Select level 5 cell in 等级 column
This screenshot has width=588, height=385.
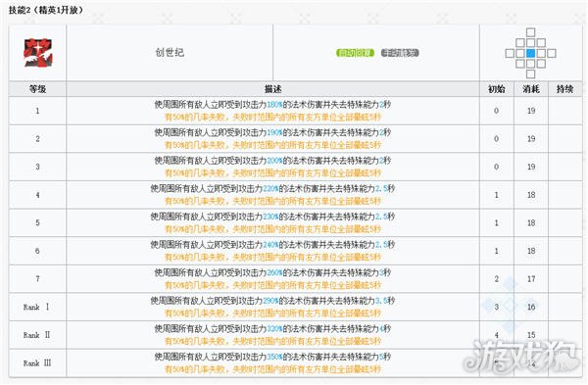point(37,222)
